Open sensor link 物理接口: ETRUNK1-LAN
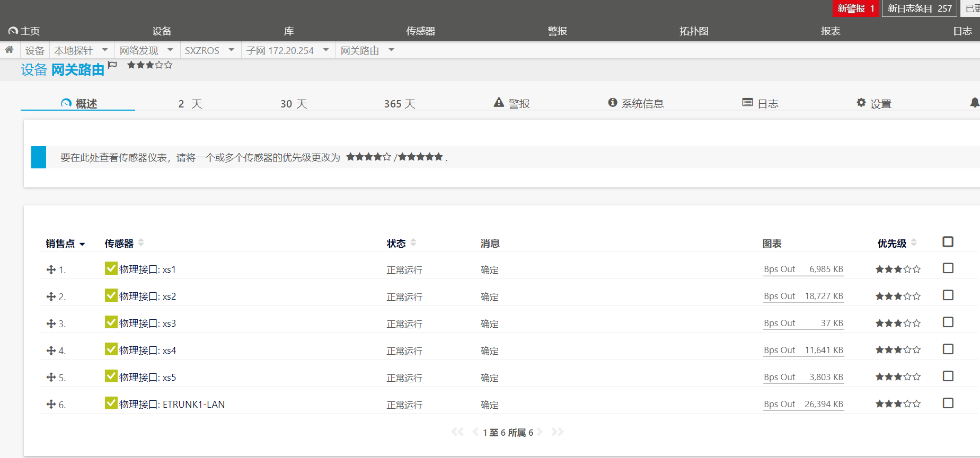Image resolution: width=980 pixels, height=458 pixels. 172,405
